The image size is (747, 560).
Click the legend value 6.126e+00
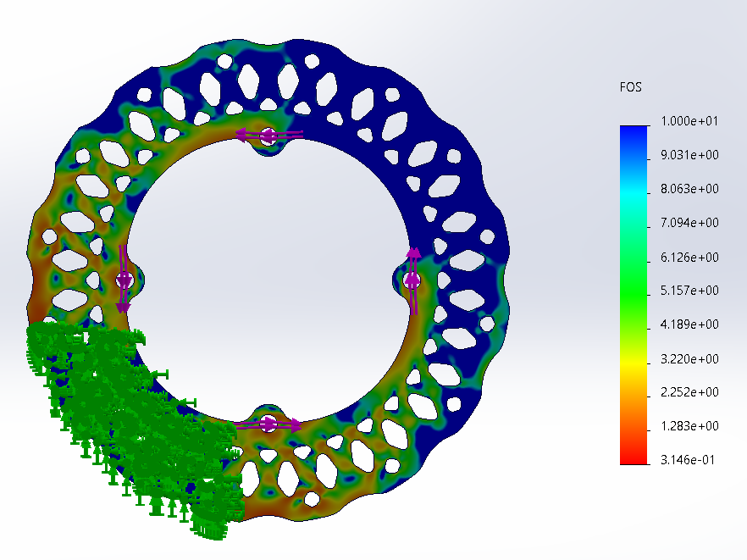click(689, 258)
